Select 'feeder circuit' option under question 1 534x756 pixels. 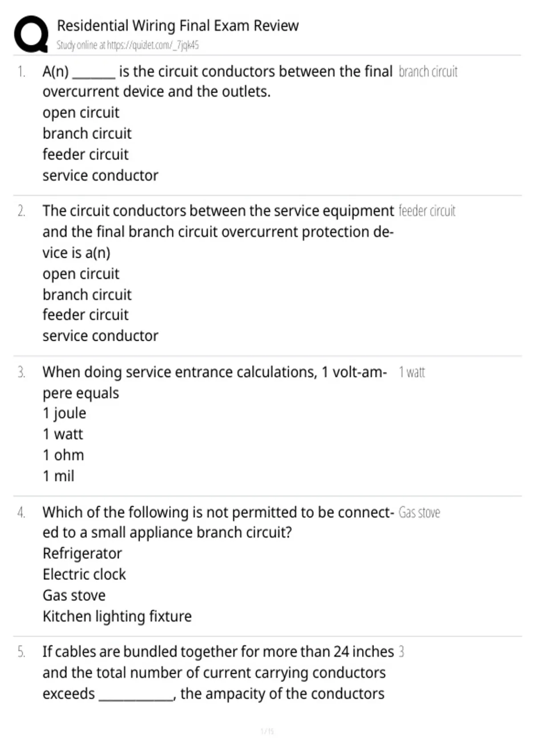pos(85,154)
